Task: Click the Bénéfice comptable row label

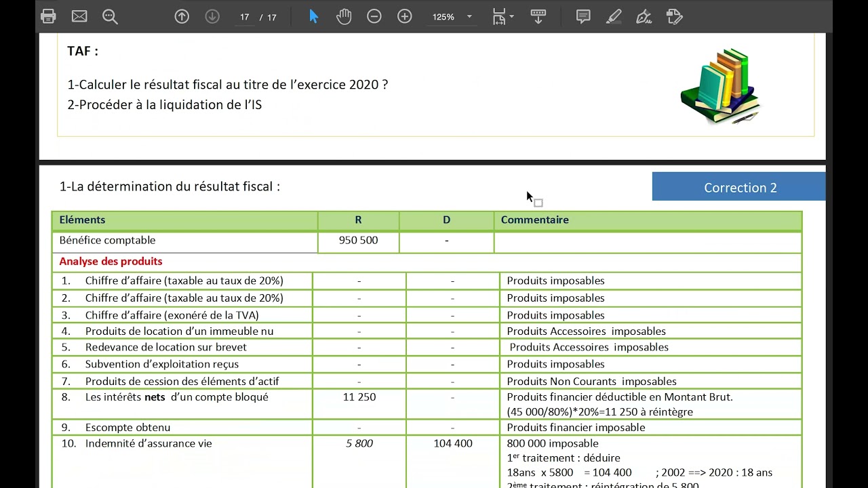Action: [107, 241]
